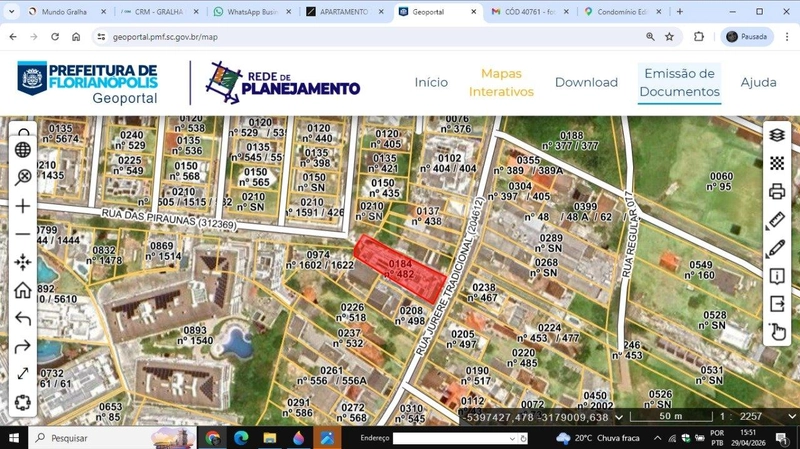
Task: Activate the hand pointer selection tool
Action: click(x=777, y=332)
